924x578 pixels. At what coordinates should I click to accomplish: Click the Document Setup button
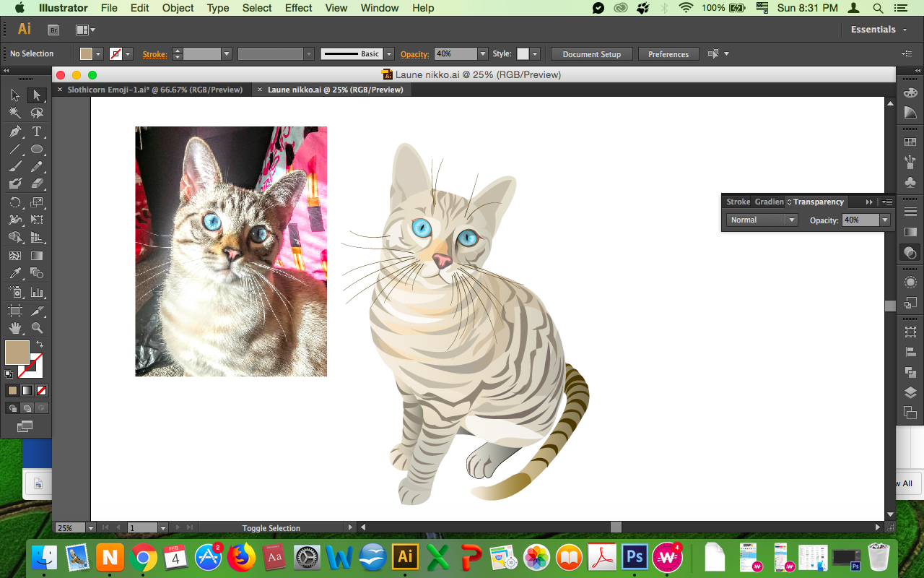pyautogui.click(x=591, y=54)
